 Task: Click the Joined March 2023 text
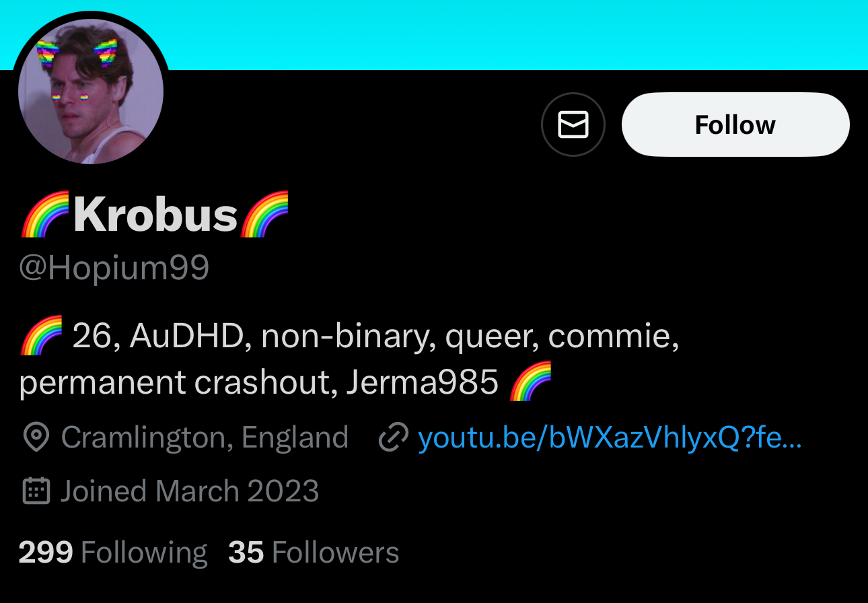tap(190, 491)
